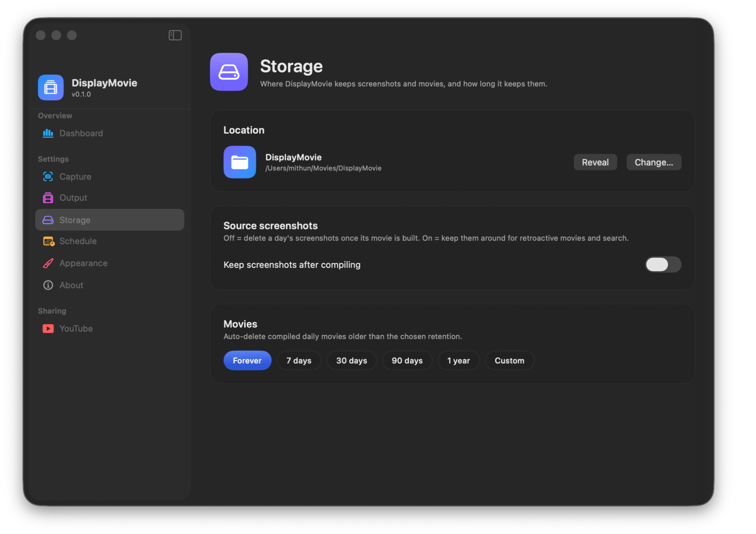Click the v0.1.0 version label
The image size is (756, 534).
pos(81,94)
